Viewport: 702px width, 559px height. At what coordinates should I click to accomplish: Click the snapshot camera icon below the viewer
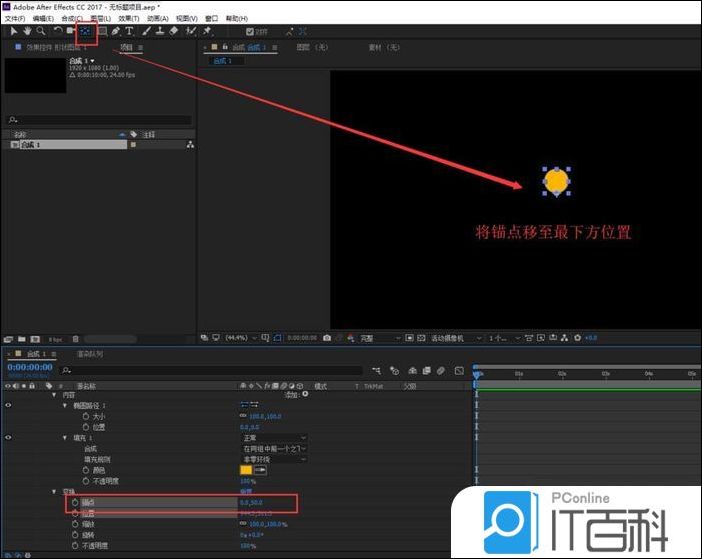pos(327,338)
